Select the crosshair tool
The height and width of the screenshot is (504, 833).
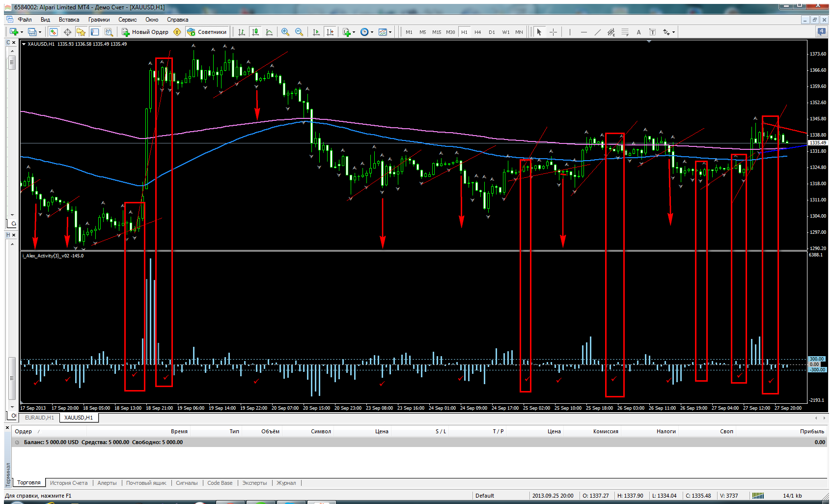coord(553,32)
